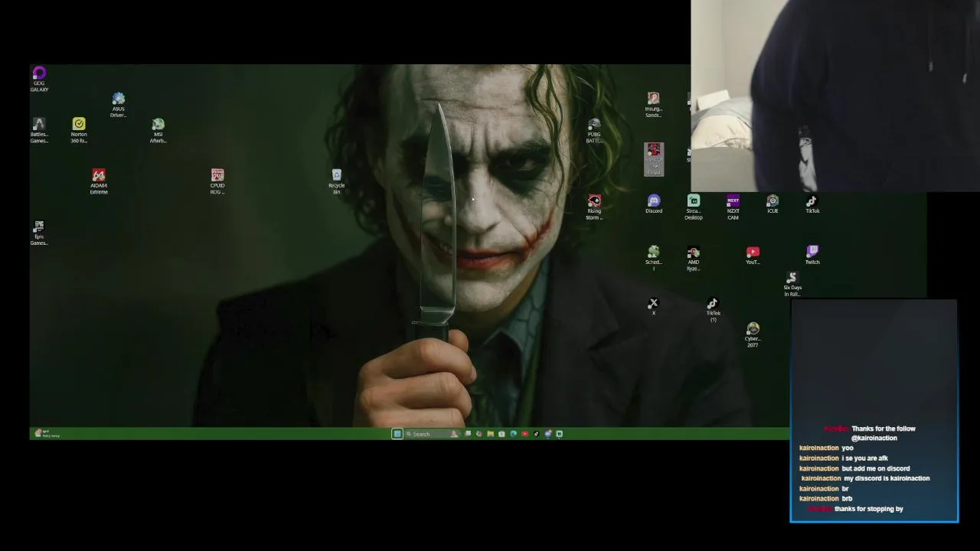This screenshot has width=980, height=551.
Task: Open the red YouTube icon on the taskbar
Action: 524,434
